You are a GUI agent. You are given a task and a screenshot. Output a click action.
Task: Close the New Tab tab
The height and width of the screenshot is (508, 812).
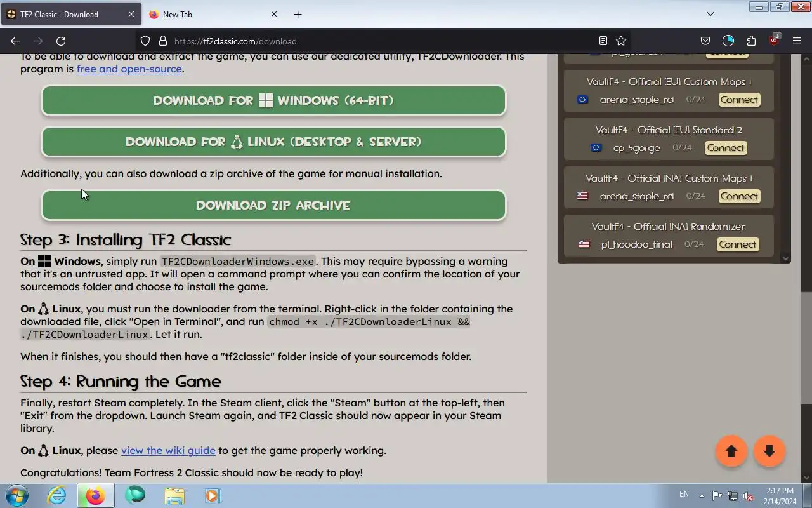point(274,14)
